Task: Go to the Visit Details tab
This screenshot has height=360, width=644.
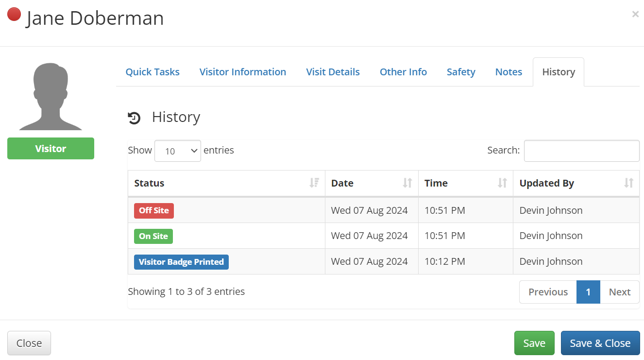Action: pos(333,72)
